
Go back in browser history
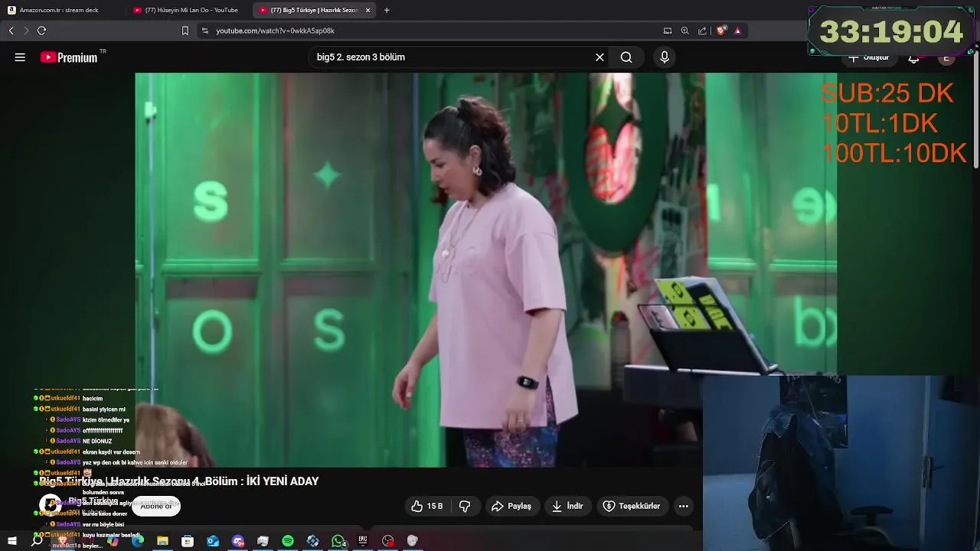(11, 31)
